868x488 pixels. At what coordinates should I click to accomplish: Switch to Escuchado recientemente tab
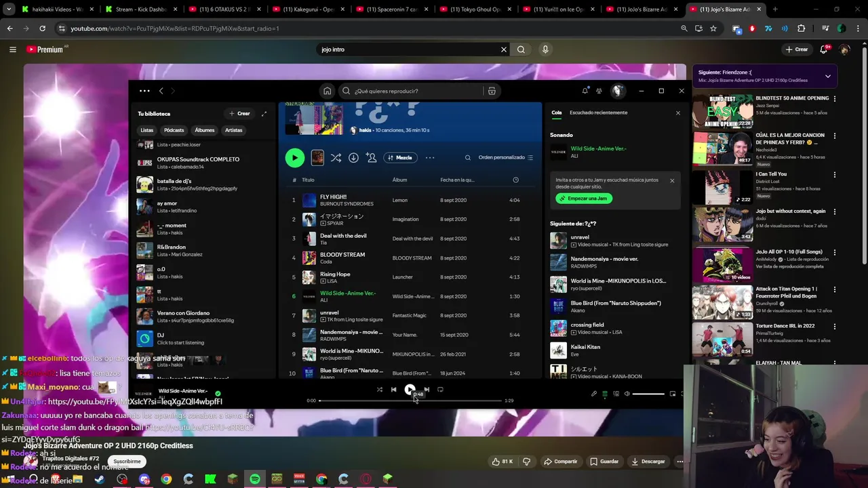tap(598, 113)
